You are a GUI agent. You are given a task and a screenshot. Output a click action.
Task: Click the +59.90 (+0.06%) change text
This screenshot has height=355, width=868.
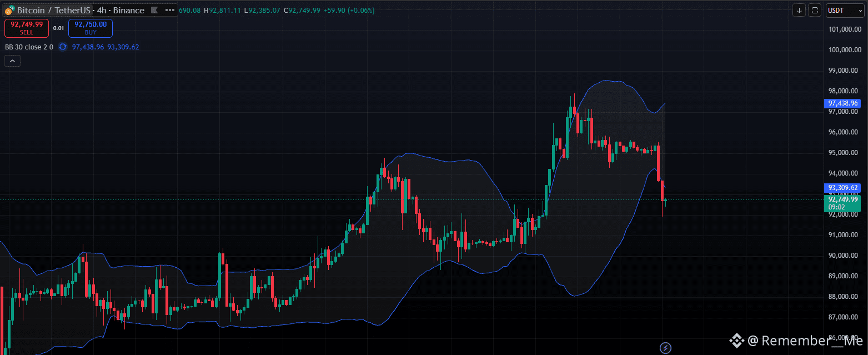pos(349,10)
